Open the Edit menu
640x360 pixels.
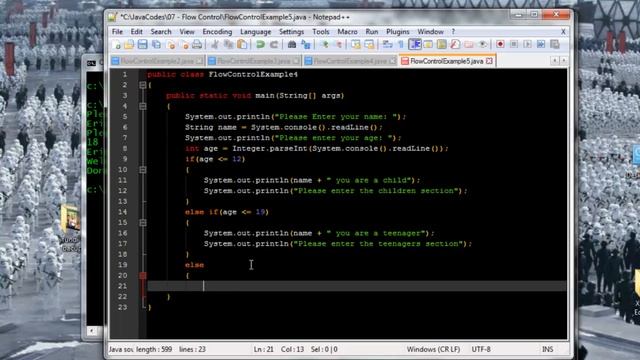[x=136, y=31]
